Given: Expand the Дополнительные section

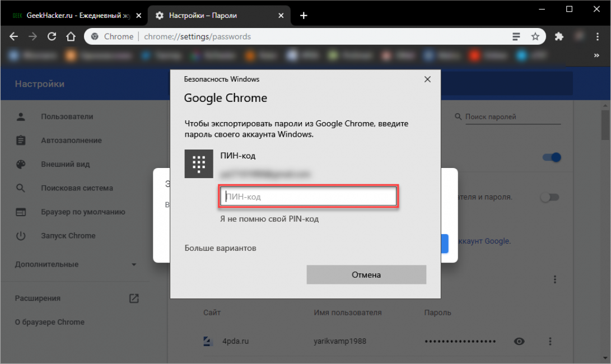Looking at the screenshot, I should (76, 264).
